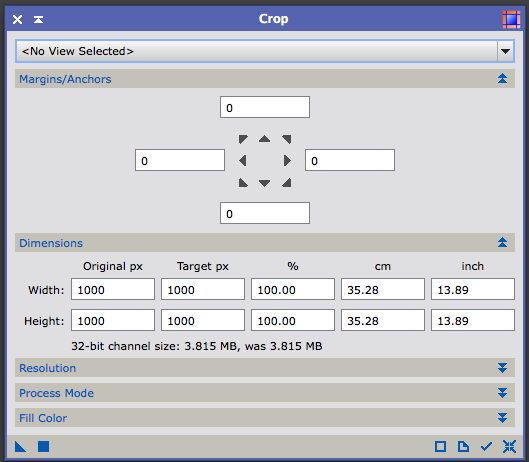529x462 pixels.
Task: Shade the window with the title bar arrow
Action: [x=38, y=20]
